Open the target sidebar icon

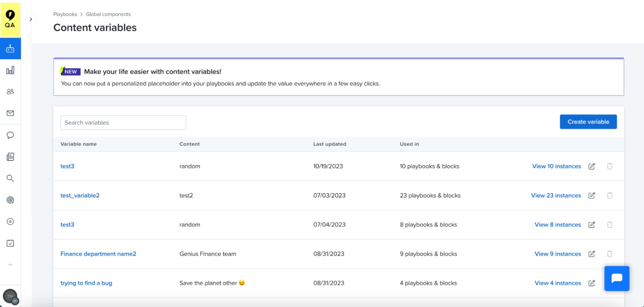tap(10, 200)
